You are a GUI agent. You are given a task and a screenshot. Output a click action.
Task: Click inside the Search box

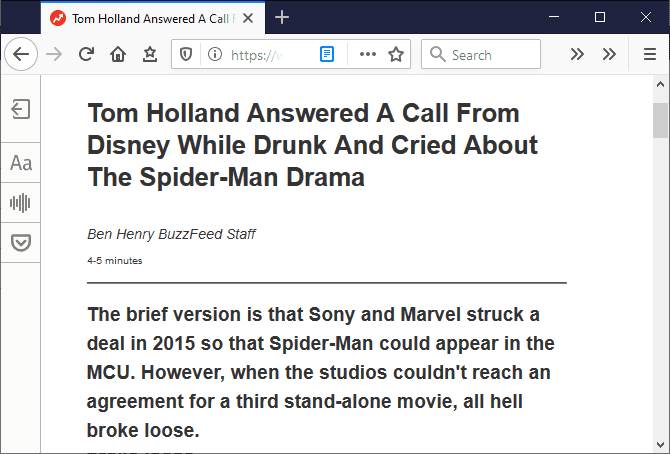[x=490, y=55]
